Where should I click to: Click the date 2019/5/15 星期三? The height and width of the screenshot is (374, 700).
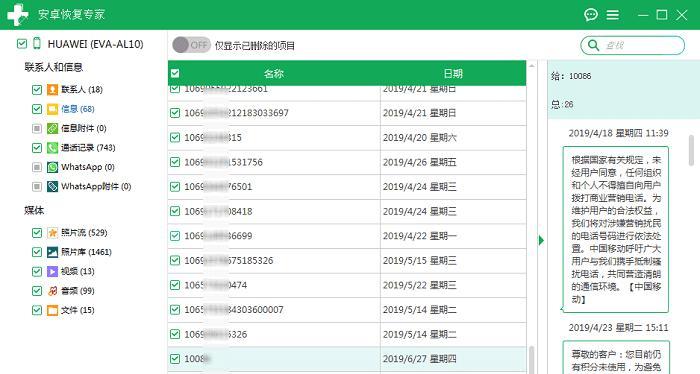click(x=420, y=261)
